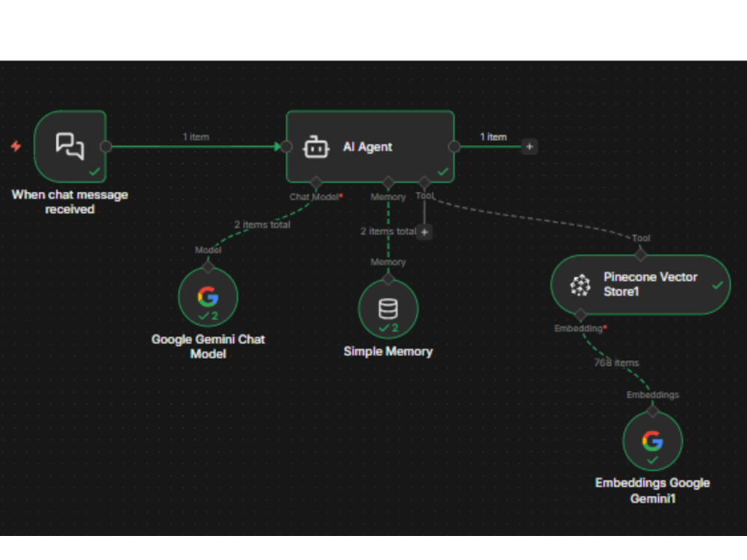This screenshot has width=747, height=560.
Task: Click the Model connector atop Gemini Chat Model
Action: pyautogui.click(x=208, y=267)
